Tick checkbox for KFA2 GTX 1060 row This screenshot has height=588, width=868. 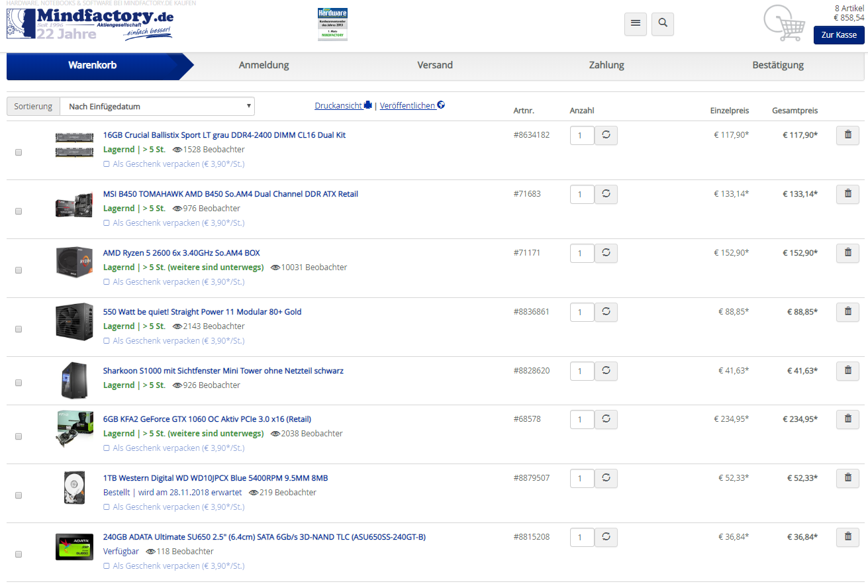tap(19, 436)
